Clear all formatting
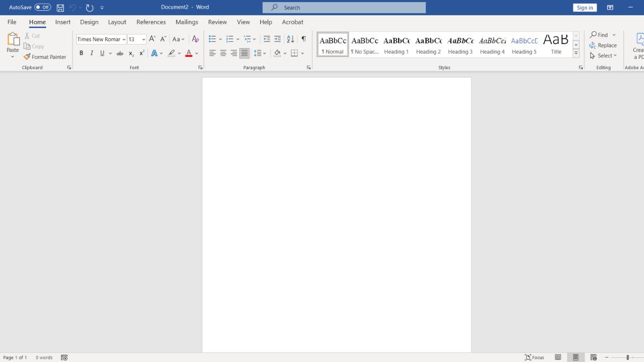 [195, 39]
